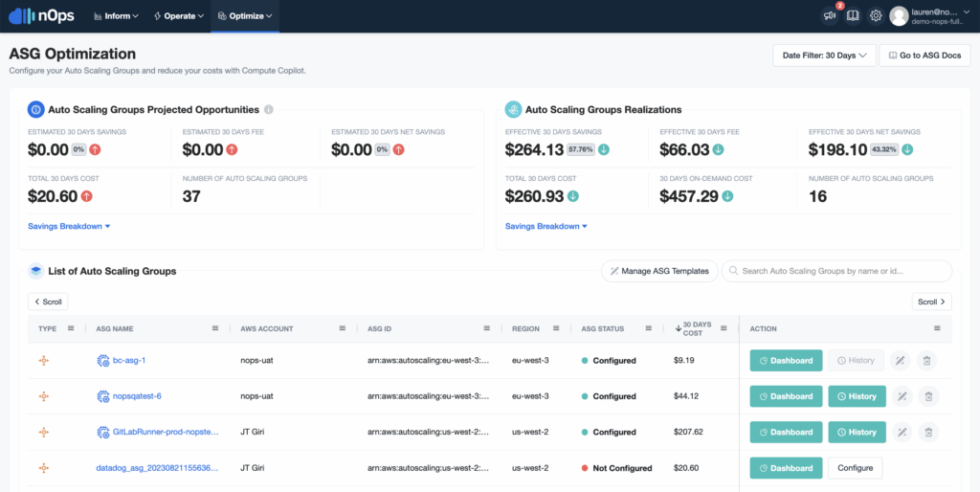This screenshot has width=980, height=492.
Task: Click Configure for datadog_asg row
Action: pos(855,468)
